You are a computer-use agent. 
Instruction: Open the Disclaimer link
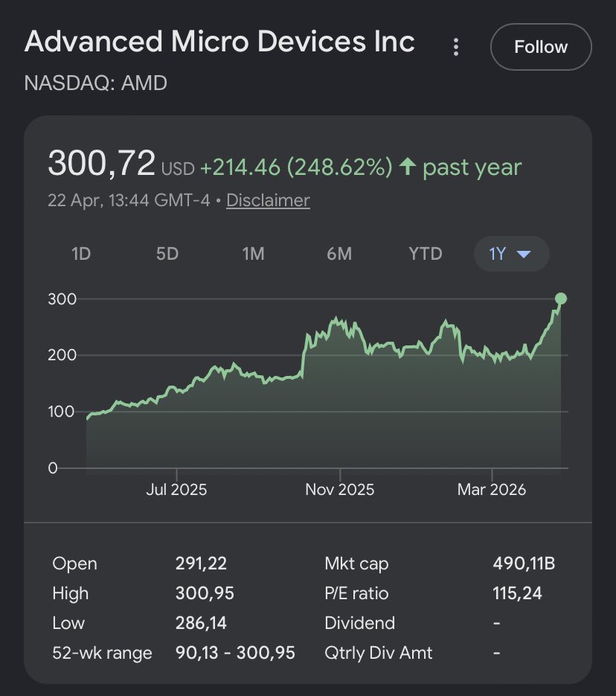tap(268, 200)
